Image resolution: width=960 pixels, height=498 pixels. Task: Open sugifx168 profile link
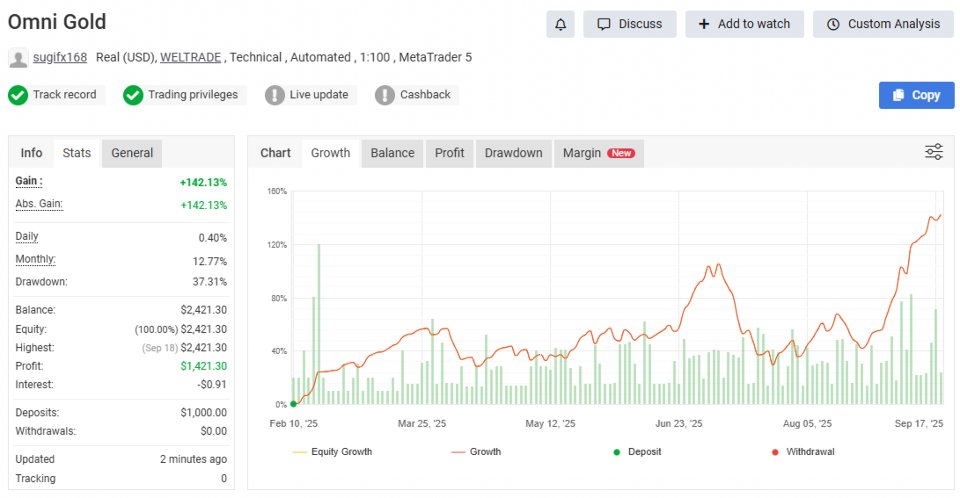(60, 58)
